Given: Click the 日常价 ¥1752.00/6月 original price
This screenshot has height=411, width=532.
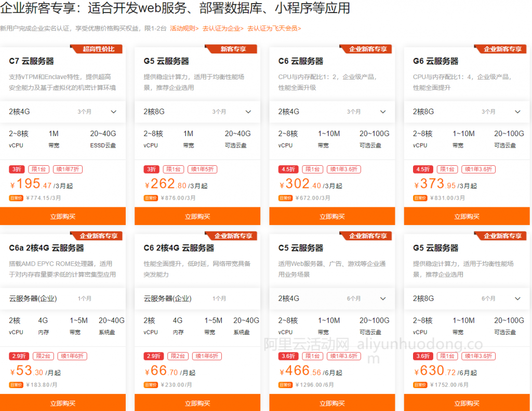Looking at the screenshot, I should point(441,385).
